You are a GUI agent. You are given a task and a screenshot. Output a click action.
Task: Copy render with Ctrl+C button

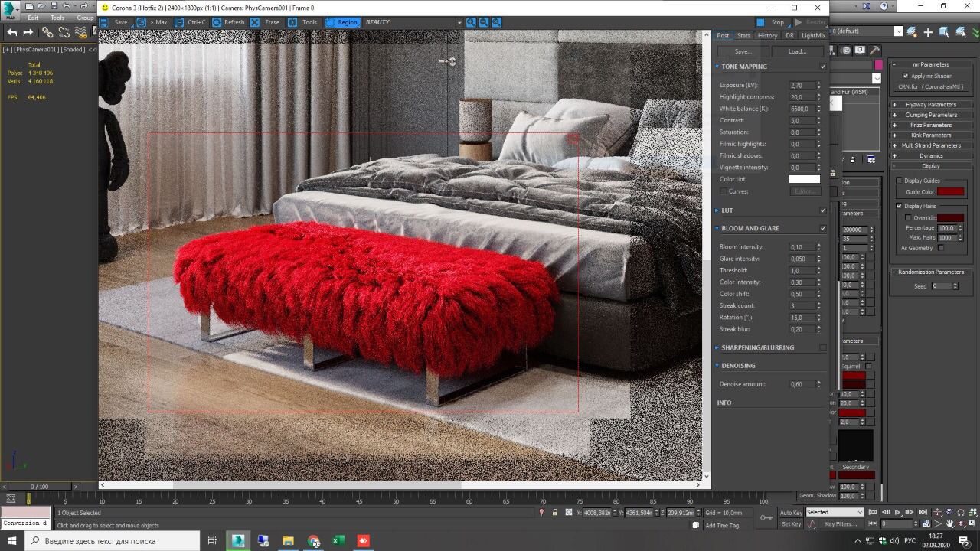point(191,22)
